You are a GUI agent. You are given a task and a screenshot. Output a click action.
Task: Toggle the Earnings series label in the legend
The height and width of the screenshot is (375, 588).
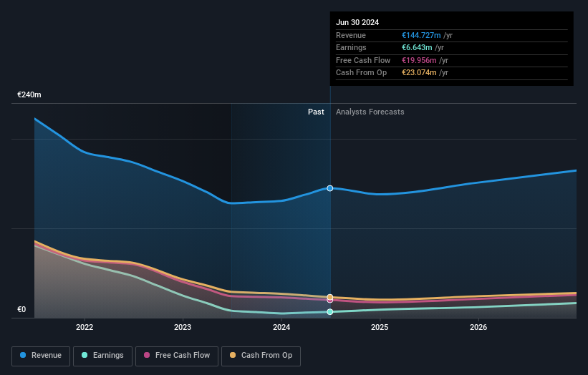(109, 356)
